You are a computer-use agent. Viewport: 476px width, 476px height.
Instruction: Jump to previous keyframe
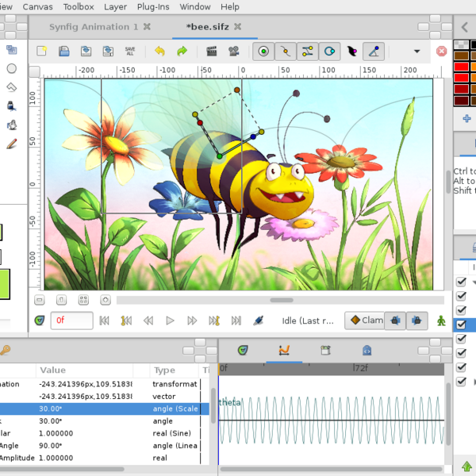126,321
